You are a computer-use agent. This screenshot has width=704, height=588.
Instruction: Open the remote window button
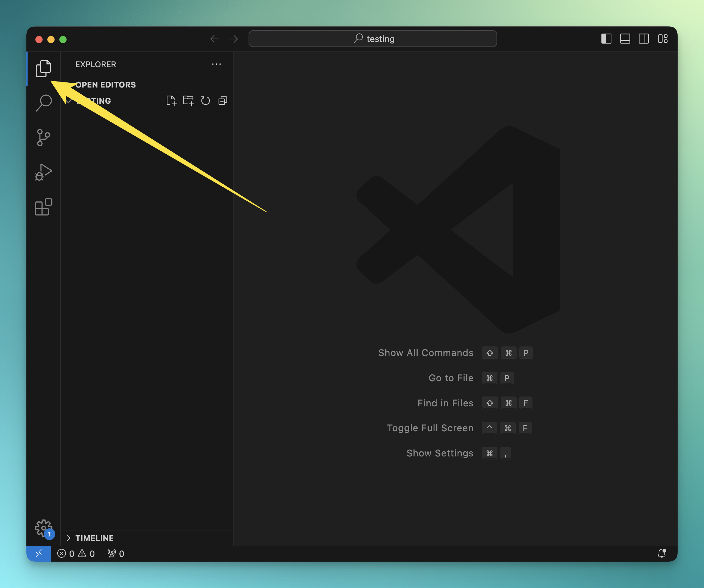click(x=39, y=554)
